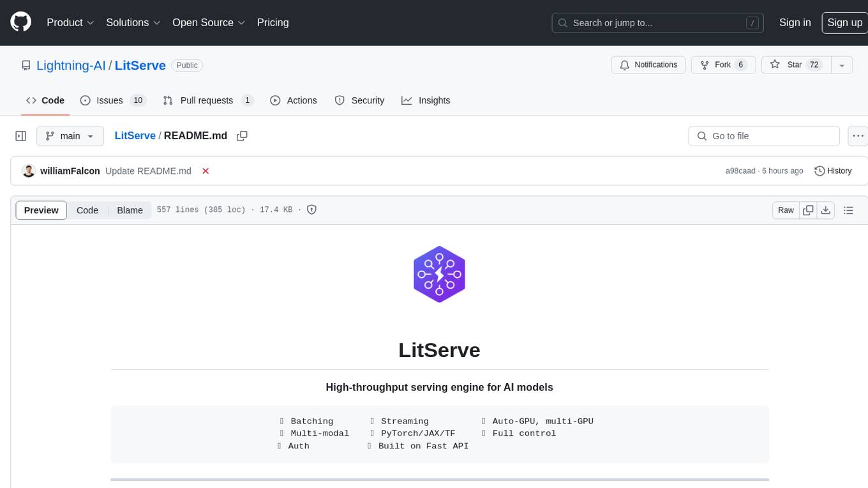Click the 'Auto-GPU, multi-GPU' text
868x488 pixels.
[x=542, y=421]
